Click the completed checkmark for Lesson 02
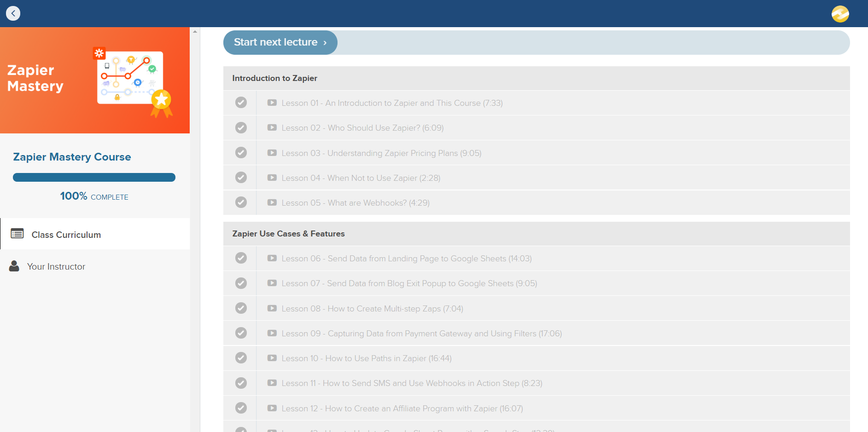The height and width of the screenshot is (432, 868). coord(241,127)
